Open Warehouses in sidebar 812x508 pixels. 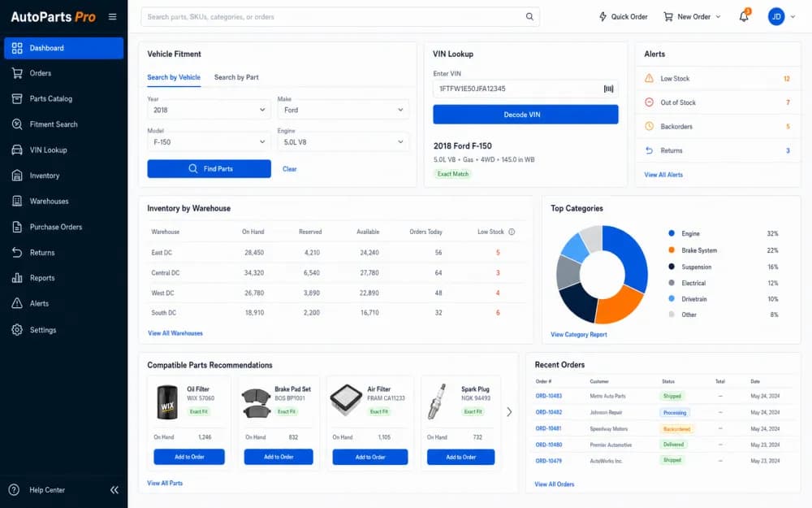click(63, 201)
